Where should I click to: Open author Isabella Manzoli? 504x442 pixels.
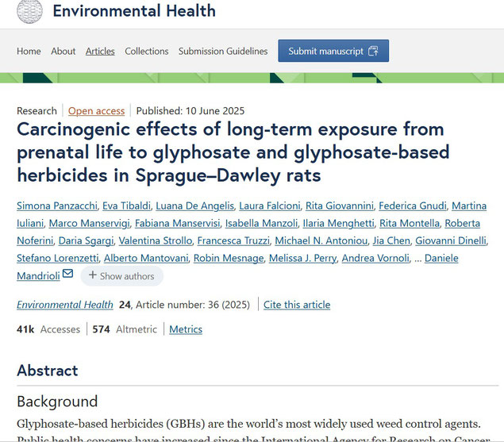(261, 223)
